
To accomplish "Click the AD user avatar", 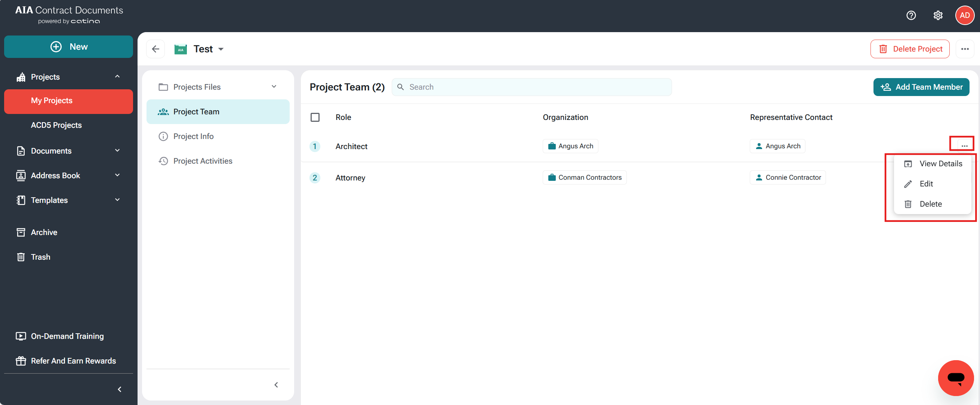I will point(964,15).
